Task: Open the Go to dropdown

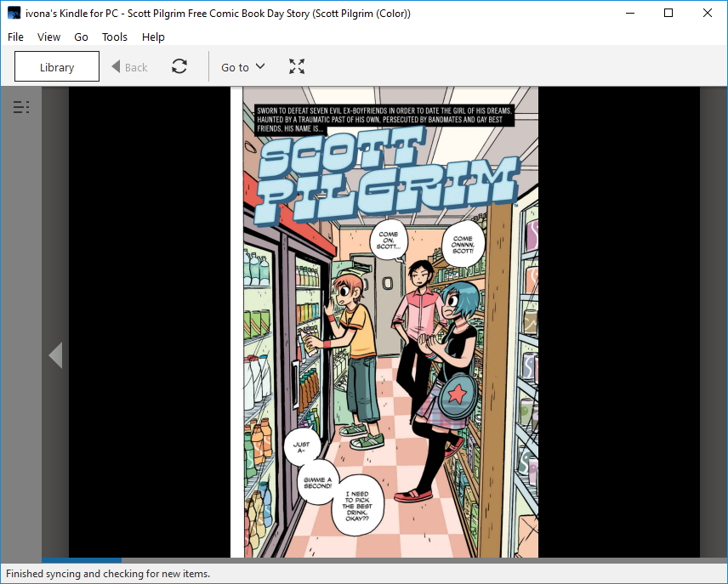Action: [x=242, y=66]
